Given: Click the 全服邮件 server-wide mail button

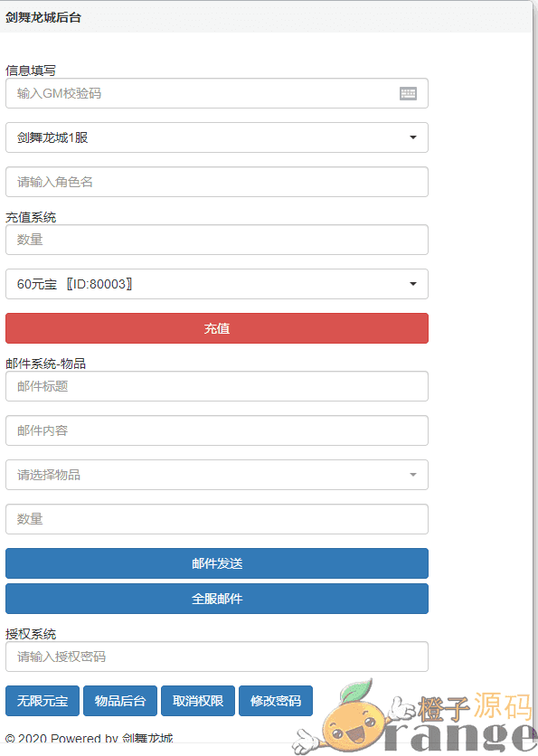Looking at the screenshot, I should pyautogui.click(x=217, y=599).
